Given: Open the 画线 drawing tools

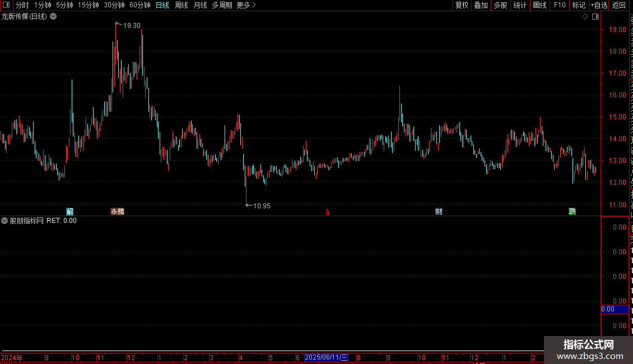Looking at the screenshot, I should point(540,5).
